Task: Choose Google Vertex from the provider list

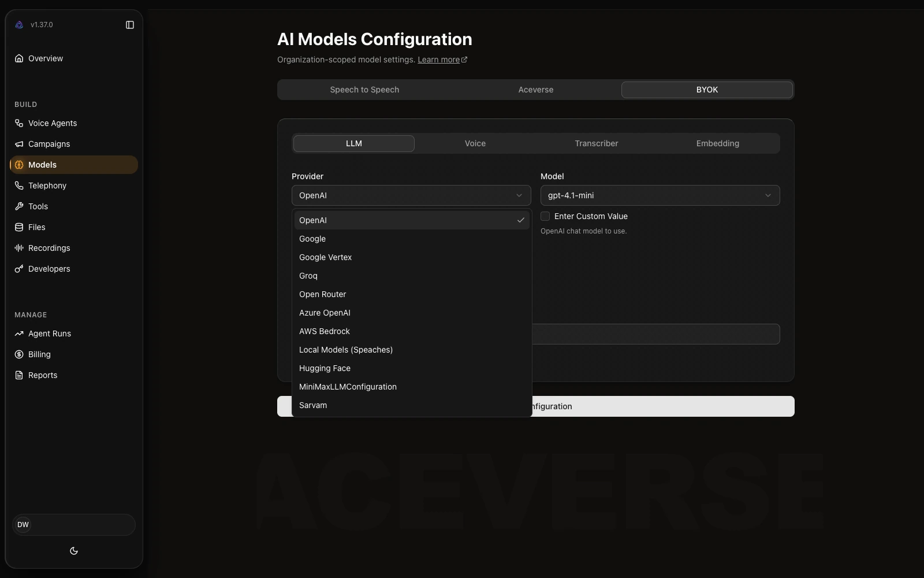Action: point(412,257)
